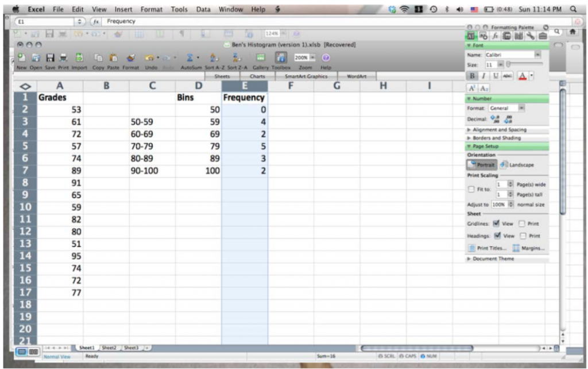Open the Number Format dropdown
588x369 pixels.
coord(521,108)
